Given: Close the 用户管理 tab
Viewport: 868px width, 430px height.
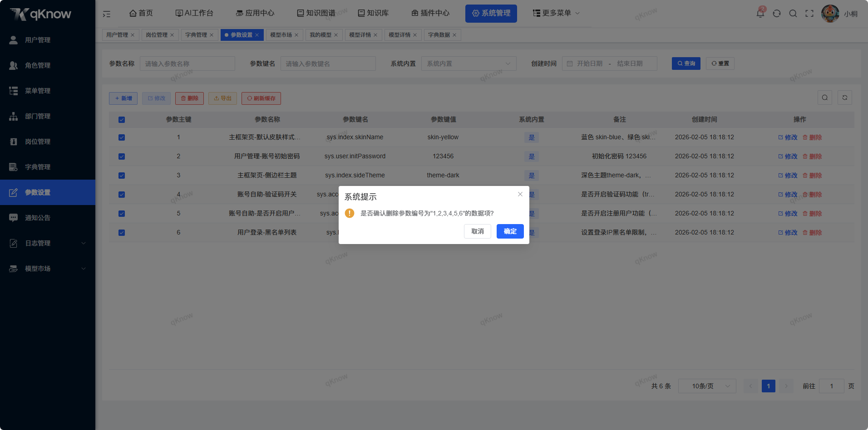Looking at the screenshot, I should tap(133, 35).
